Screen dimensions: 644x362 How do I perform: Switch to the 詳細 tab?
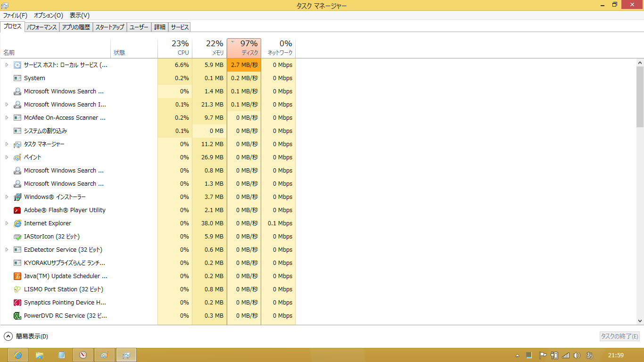coord(160,27)
